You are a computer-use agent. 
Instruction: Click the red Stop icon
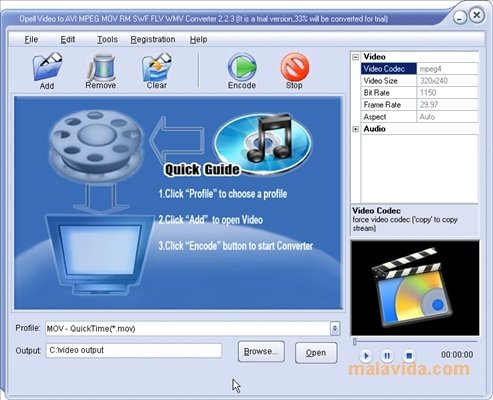[294, 66]
